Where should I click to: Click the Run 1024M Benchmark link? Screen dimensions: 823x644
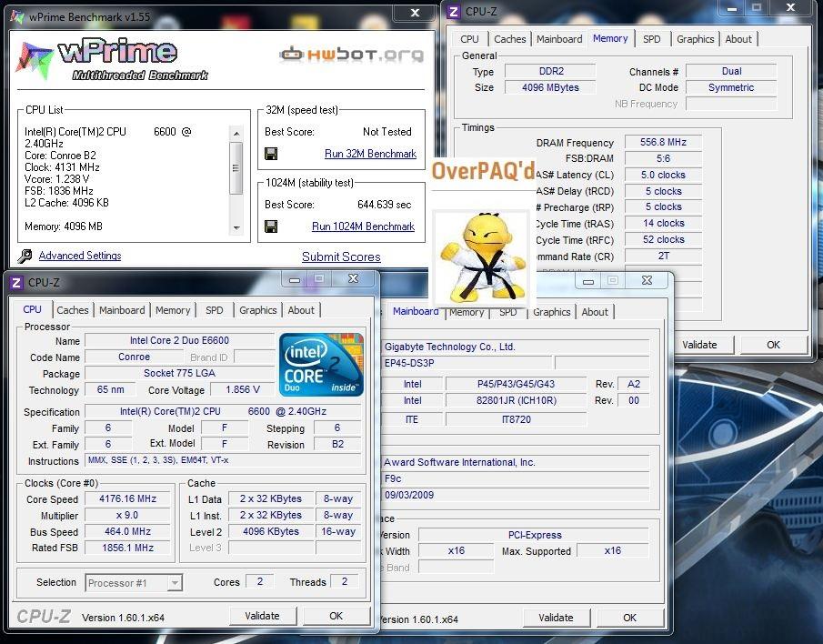[x=363, y=226]
